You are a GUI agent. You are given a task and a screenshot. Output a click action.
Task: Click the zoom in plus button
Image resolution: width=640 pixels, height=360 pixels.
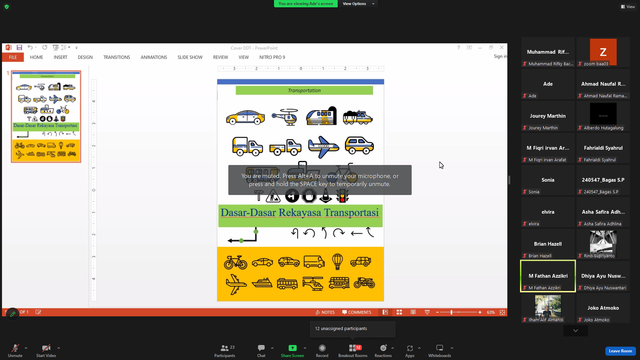[480, 312]
